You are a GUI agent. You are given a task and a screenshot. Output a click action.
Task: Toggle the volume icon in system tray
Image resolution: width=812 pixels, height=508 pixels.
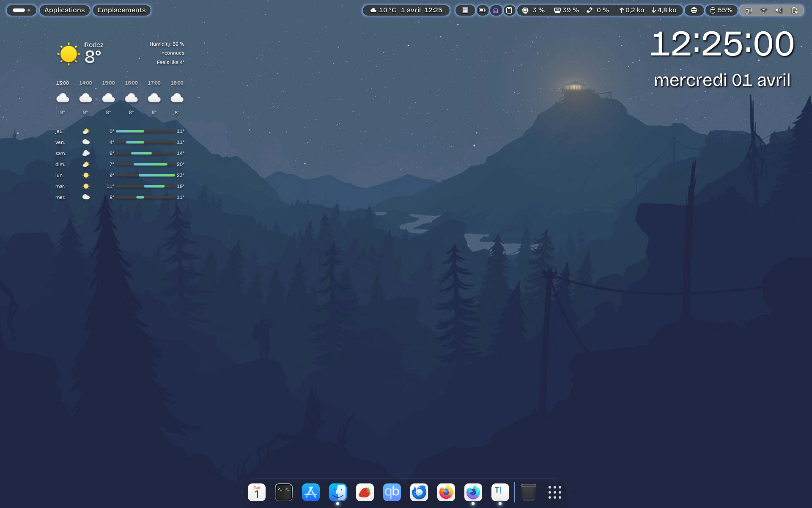[779, 10]
